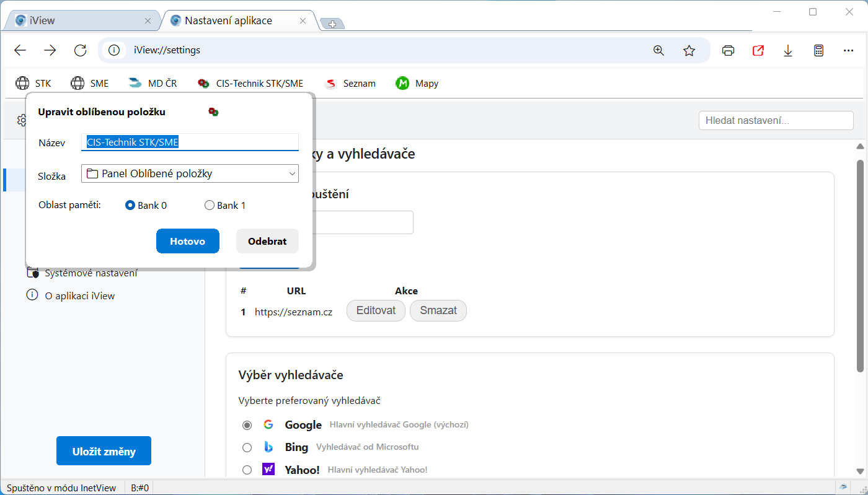868x495 pixels.
Task: Click the Yahoo logo in search engine list
Action: (x=268, y=470)
